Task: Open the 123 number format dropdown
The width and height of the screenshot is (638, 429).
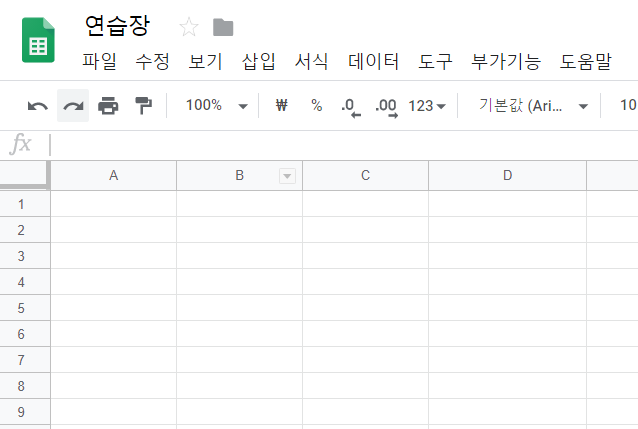Action: pos(427,106)
